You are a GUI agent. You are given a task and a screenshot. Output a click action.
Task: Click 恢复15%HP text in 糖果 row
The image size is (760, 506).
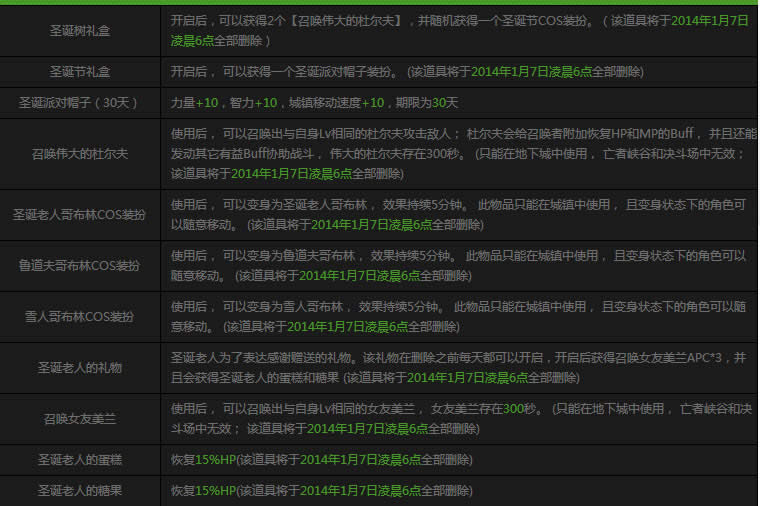[x=203, y=490]
